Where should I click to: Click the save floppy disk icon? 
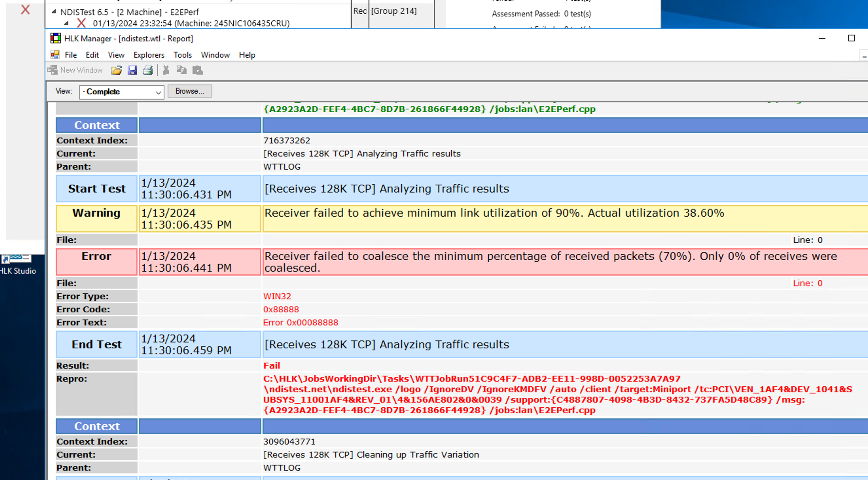pyautogui.click(x=132, y=70)
